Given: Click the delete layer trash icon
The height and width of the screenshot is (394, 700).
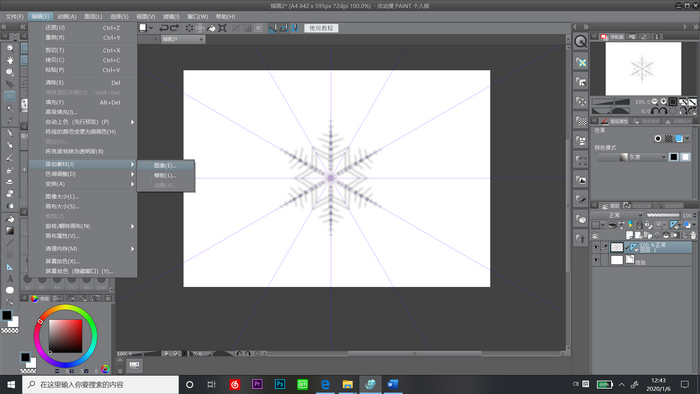Looking at the screenshot, I should click(693, 235).
